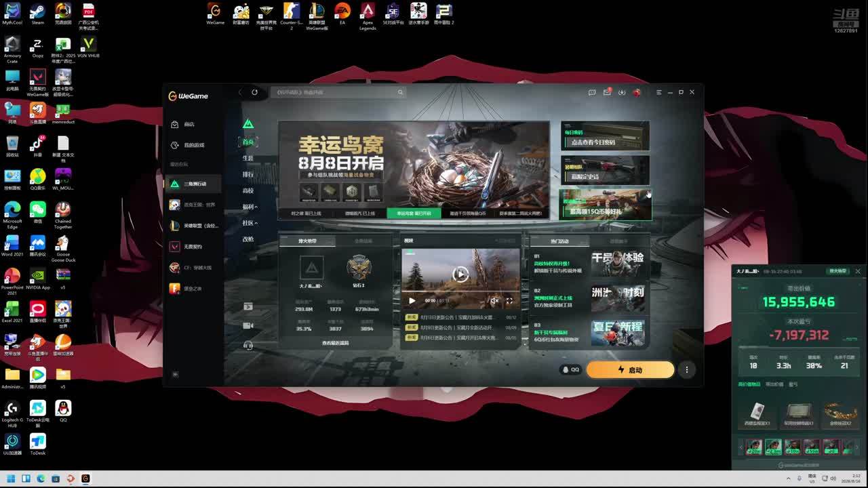Open the 15Q币 reward promo card
Image resolution: width=868 pixels, height=488 pixels.
605,205
